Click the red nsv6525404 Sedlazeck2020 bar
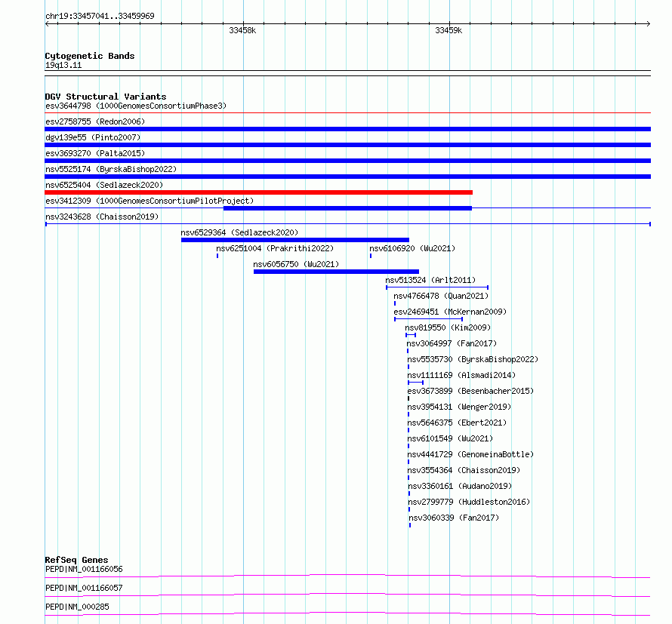The image size is (672, 624). tap(259, 192)
